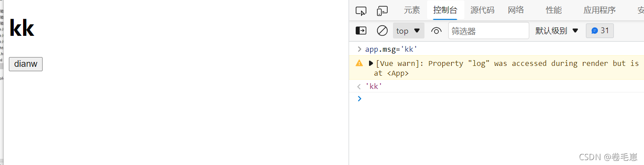Click the app.msg='kk' console entry
Viewport: 644px width, 165px height.
(392, 49)
